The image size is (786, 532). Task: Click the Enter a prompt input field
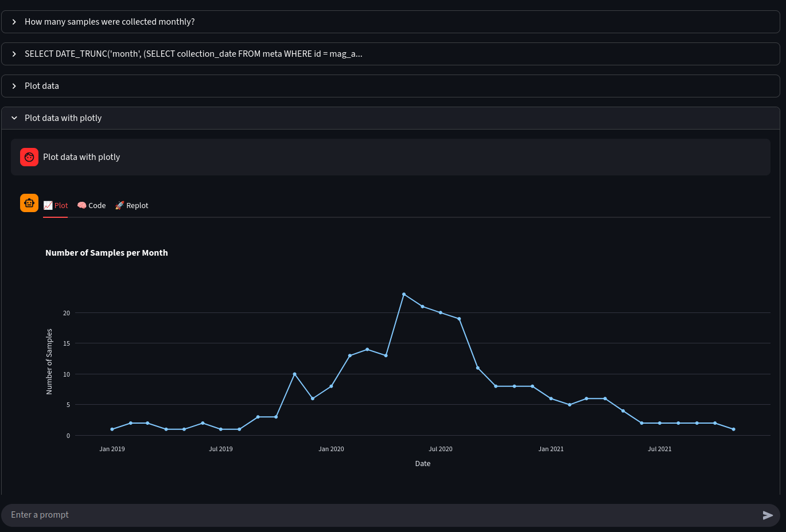[x=229, y=515]
